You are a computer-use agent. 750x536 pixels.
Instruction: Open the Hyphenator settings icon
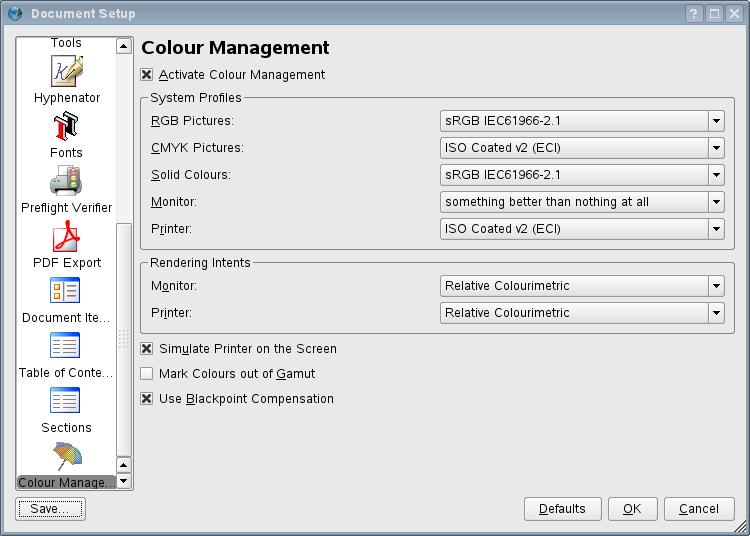(x=66, y=72)
